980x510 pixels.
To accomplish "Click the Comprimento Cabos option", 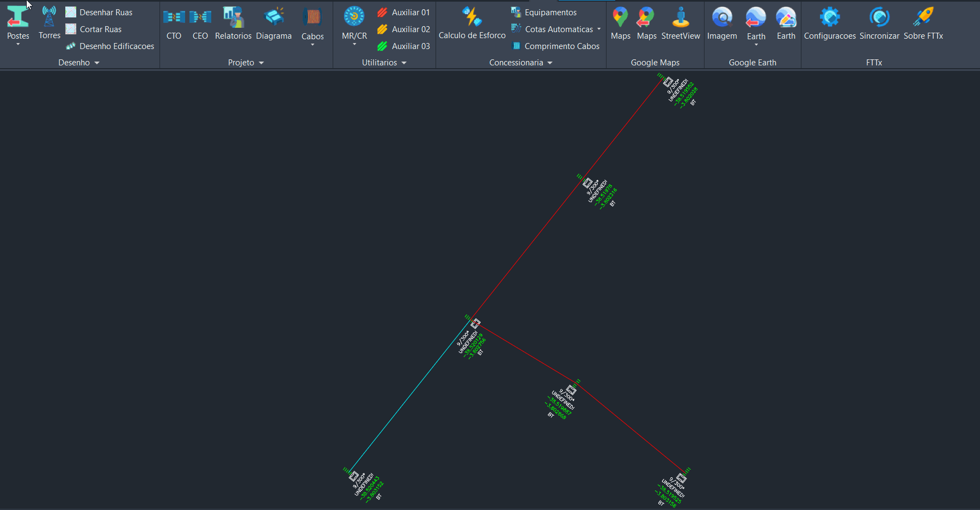I will pos(555,46).
